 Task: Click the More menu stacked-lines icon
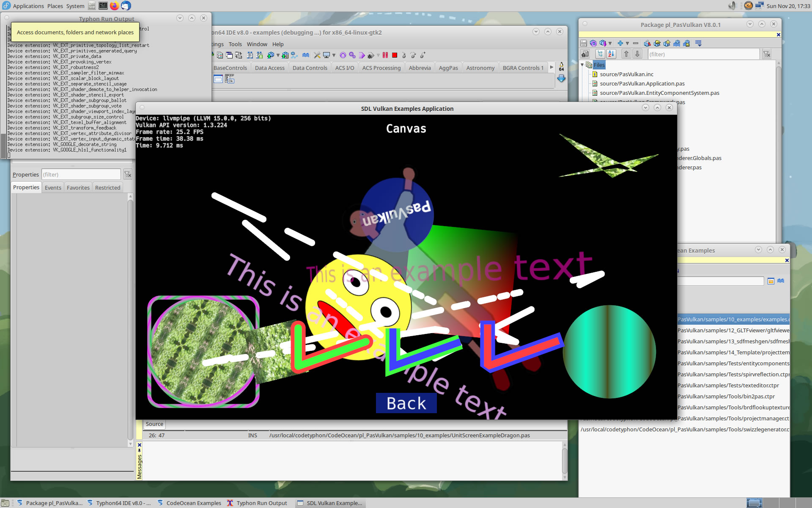click(698, 43)
